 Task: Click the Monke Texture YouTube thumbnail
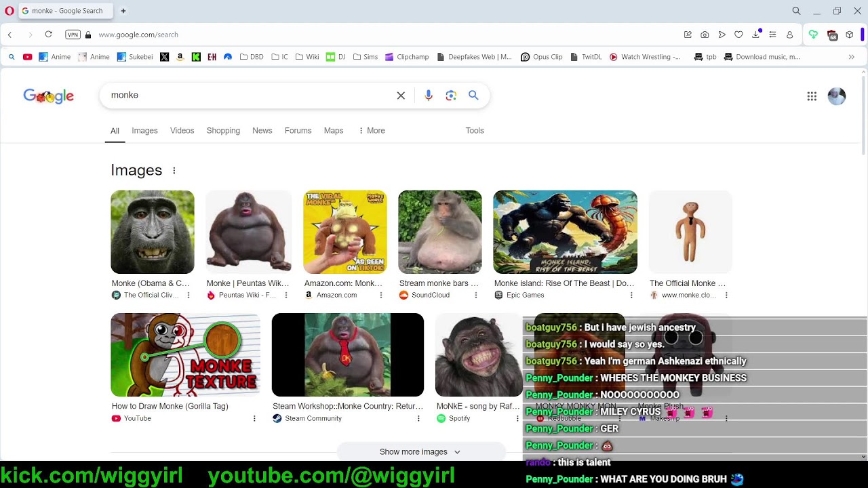185,354
